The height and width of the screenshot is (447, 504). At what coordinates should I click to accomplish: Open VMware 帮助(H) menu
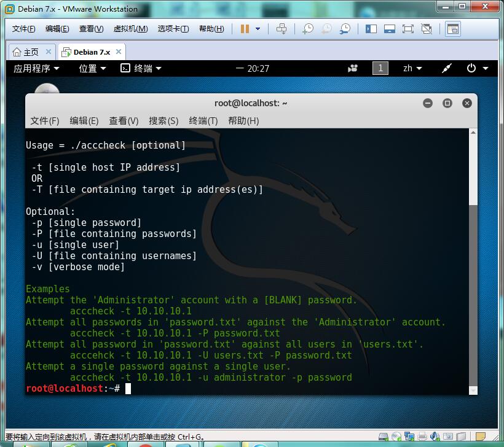tap(211, 29)
